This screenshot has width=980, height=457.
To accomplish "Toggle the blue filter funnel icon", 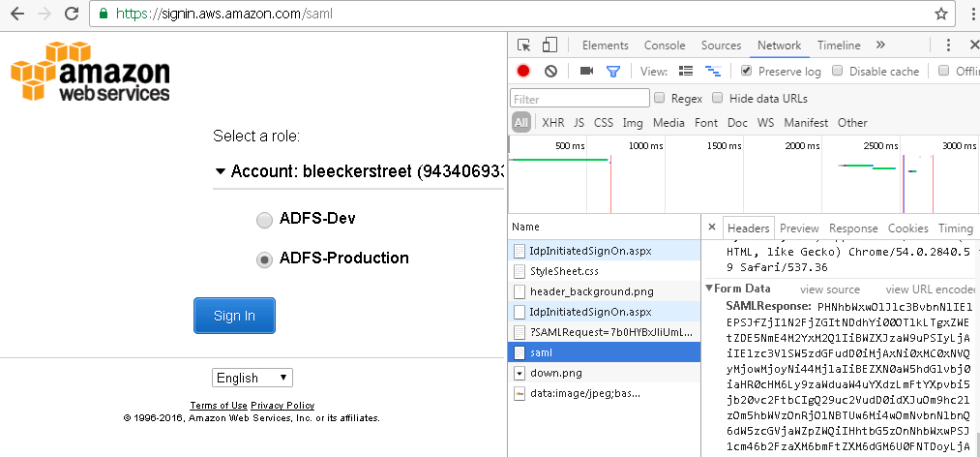I will pos(613,72).
